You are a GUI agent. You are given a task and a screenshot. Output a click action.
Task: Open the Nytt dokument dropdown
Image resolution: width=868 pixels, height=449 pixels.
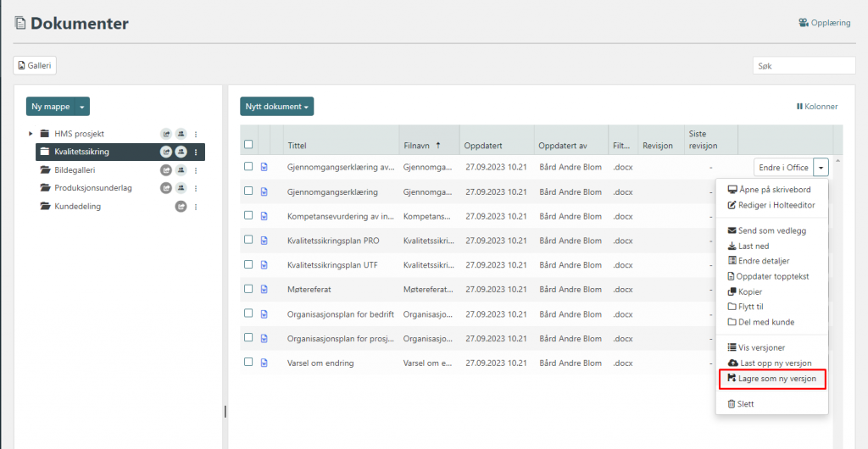click(276, 107)
